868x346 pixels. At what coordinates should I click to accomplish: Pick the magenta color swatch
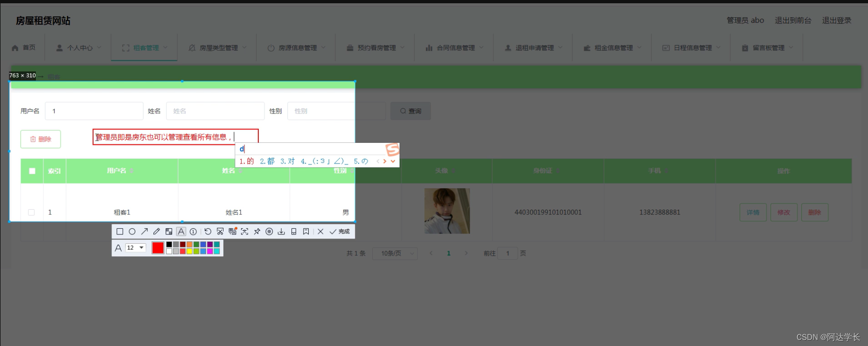[210, 251]
